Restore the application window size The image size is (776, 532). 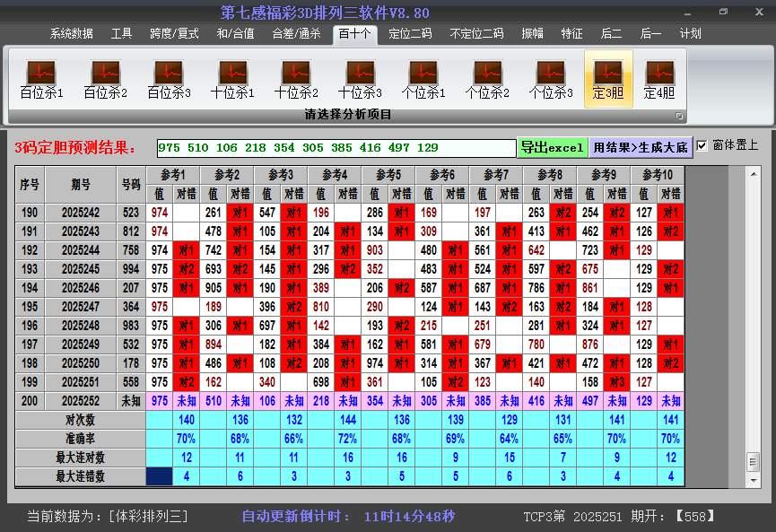(x=724, y=12)
